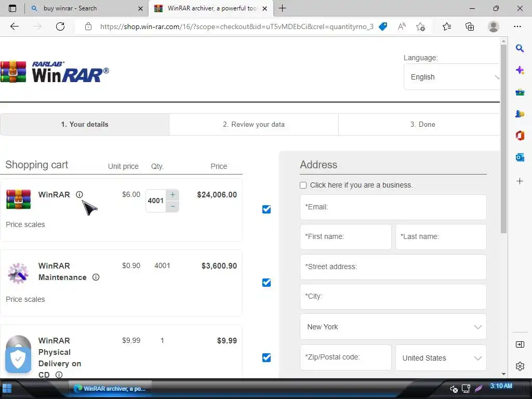
Task: Click the Last name field
Action: (x=441, y=236)
